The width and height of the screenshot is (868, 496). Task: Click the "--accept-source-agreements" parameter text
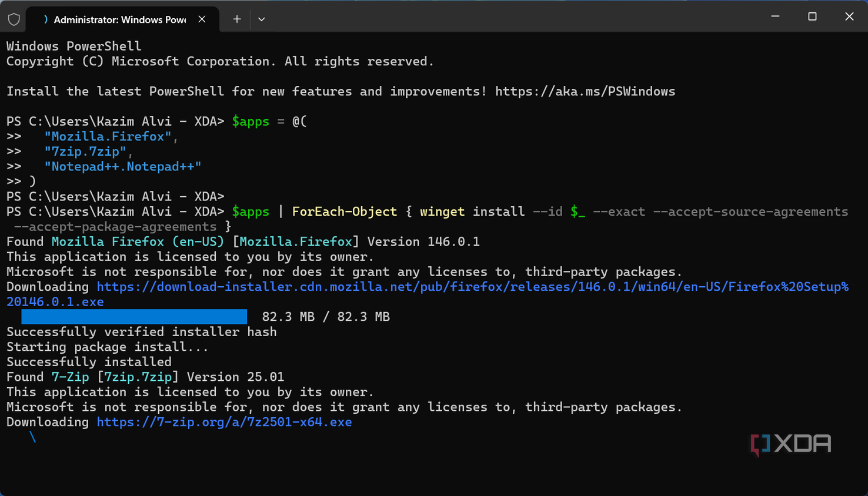pyautogui.click(x=751, y=212)
